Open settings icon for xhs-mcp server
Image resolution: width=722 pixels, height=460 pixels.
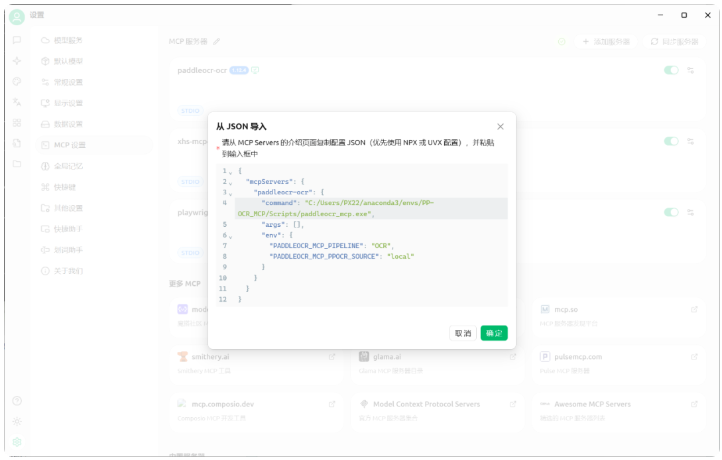point(690,141)
